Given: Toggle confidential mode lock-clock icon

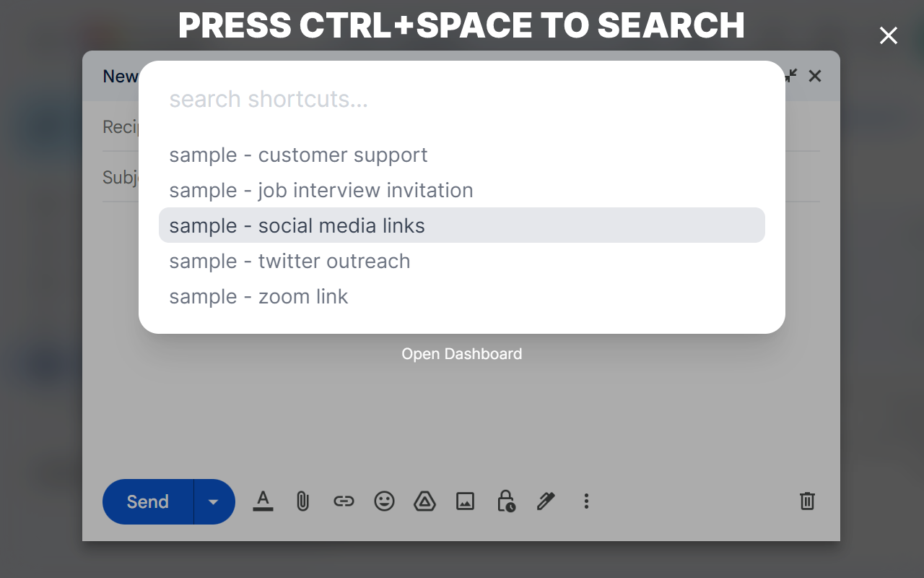Looking at the screenshot, I should click(505, 501).
